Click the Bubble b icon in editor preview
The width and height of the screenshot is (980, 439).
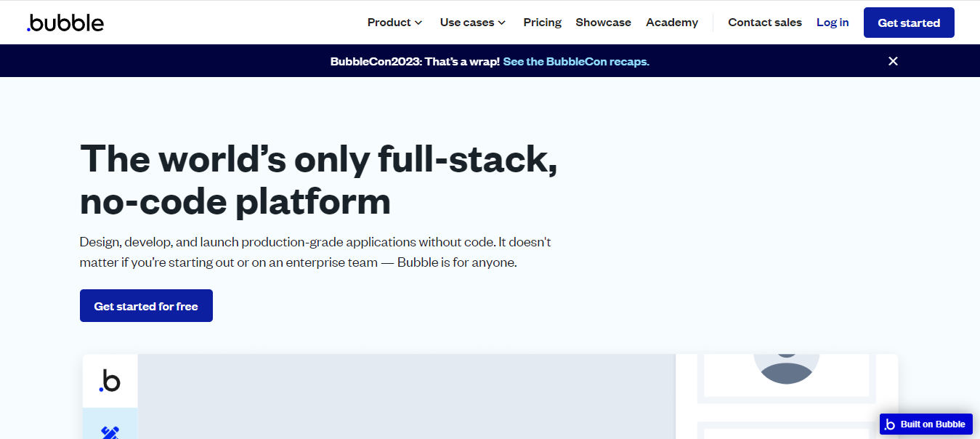110,381
